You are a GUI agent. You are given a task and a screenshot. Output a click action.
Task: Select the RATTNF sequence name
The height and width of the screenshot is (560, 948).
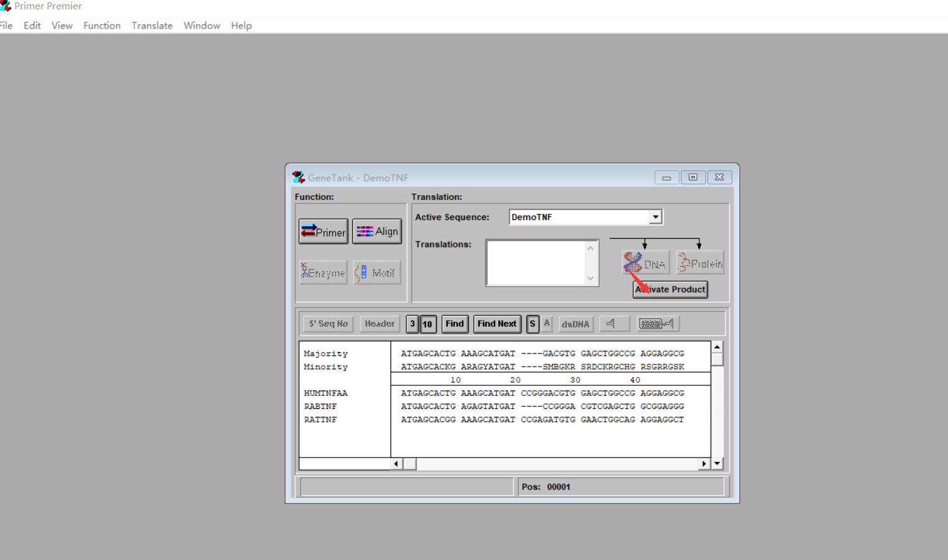(x=320, y=420)
